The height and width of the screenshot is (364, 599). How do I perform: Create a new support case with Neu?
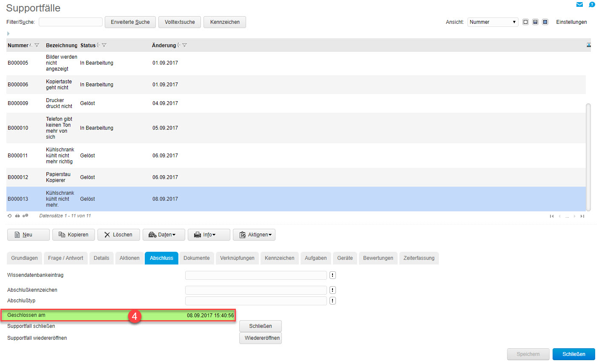(29, 235)
